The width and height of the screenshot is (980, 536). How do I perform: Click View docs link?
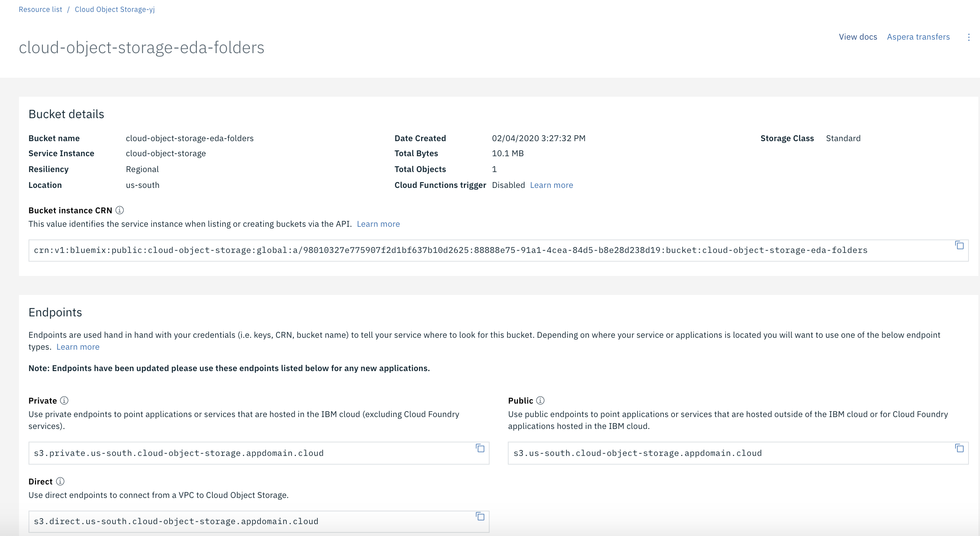click(857, 37)
